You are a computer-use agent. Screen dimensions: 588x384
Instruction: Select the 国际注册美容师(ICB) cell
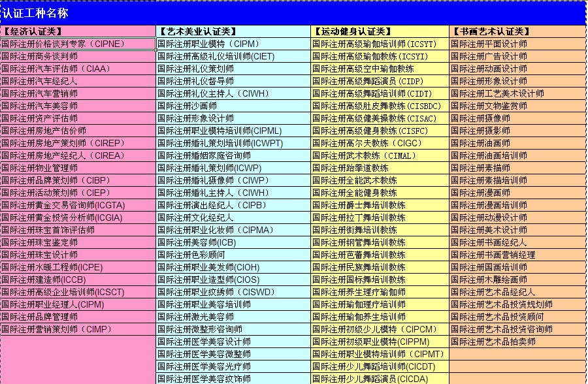233,242
